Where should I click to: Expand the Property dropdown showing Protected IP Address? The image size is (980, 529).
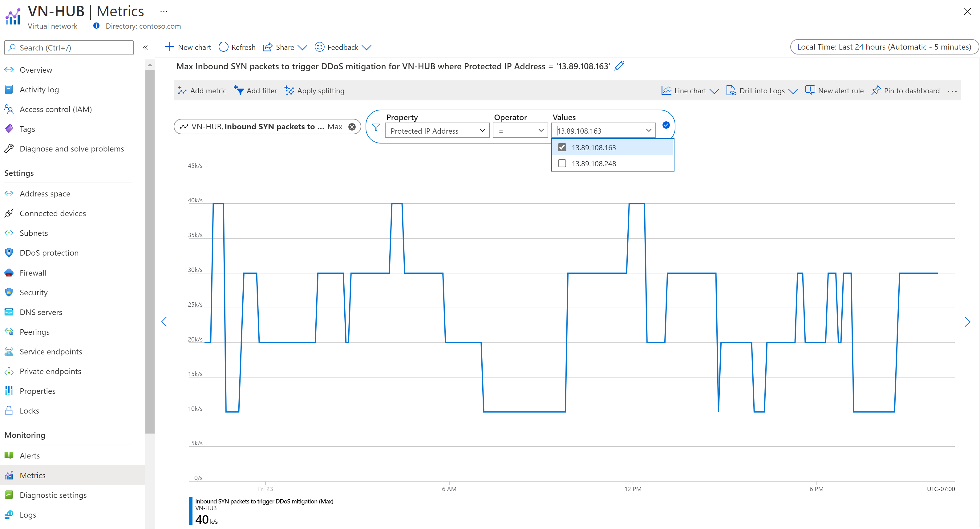(437, 131)
